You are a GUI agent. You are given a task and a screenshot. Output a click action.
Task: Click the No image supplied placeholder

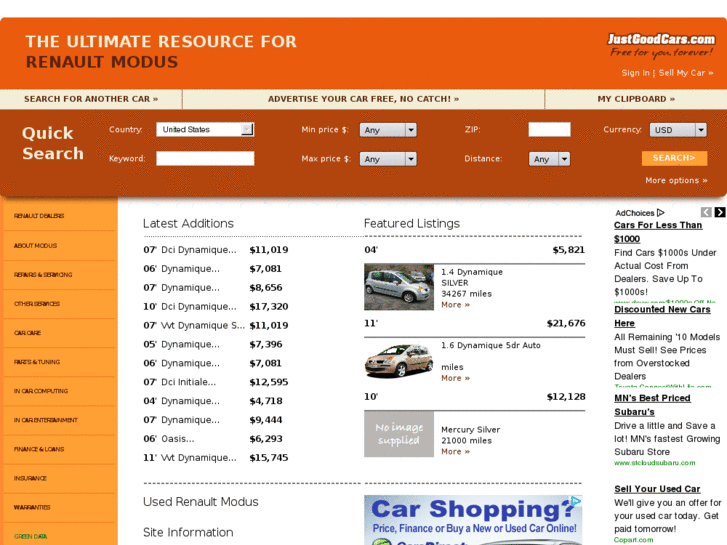[x=399, y=434]
